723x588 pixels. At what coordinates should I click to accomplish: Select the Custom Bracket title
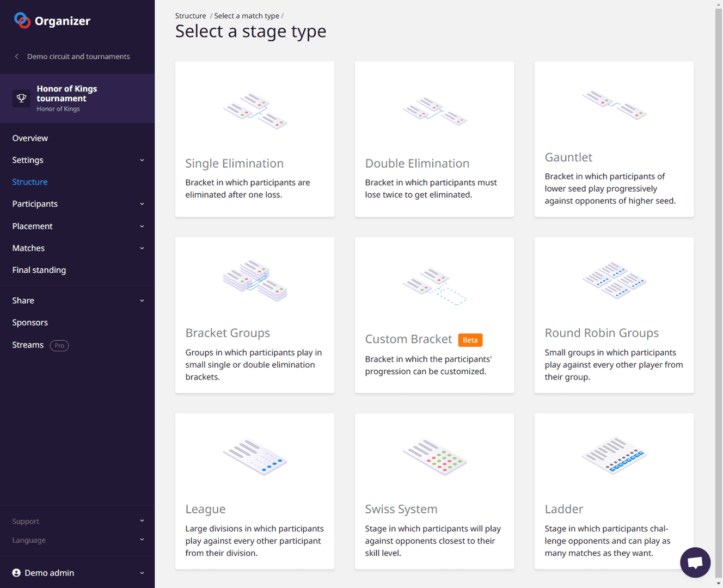(x=408, y=339)
